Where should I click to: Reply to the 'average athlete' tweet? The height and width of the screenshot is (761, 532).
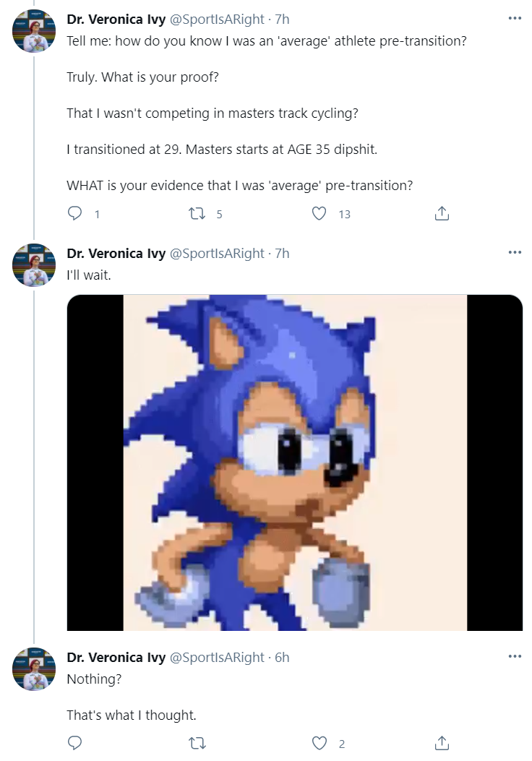74,213
